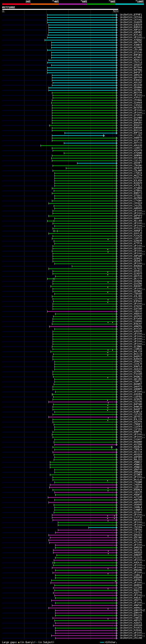Open hit UniRef100_C6T0G4
This screenshot has width=146, height=644.
pyautogui.click(x=131, y=17)
